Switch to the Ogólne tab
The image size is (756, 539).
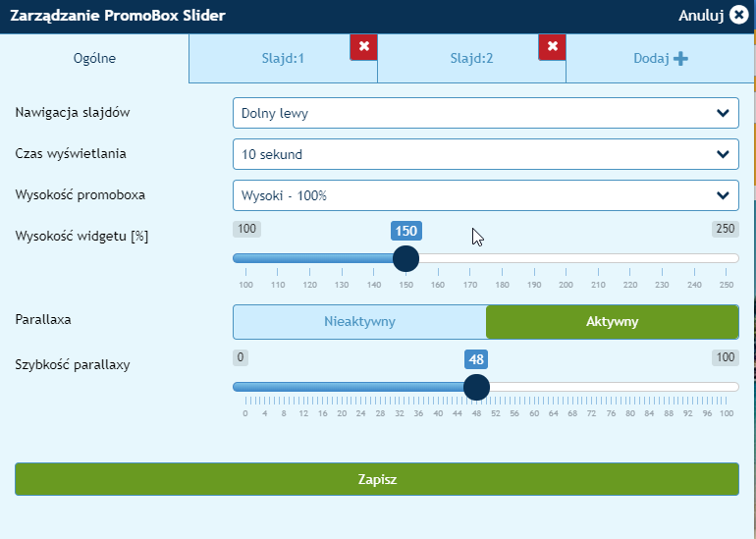94,58
